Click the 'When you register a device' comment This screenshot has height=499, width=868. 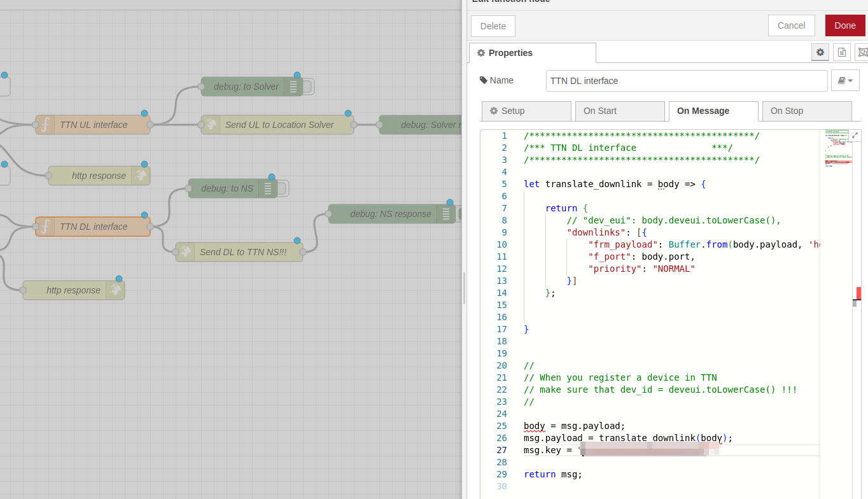click(x=620, y=377)
